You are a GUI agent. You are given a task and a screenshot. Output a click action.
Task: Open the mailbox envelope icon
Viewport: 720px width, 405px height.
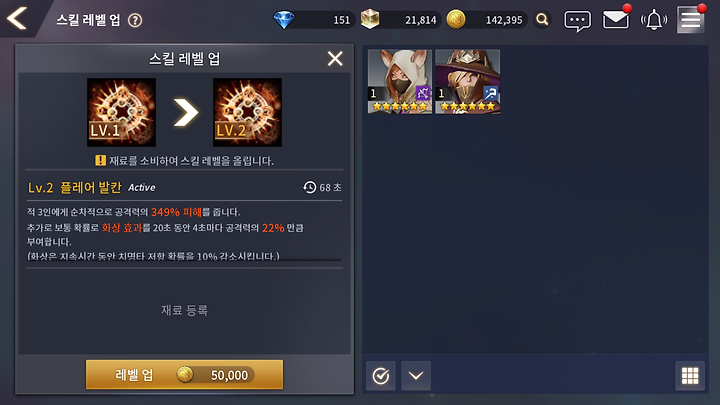(x=615, y=19)
